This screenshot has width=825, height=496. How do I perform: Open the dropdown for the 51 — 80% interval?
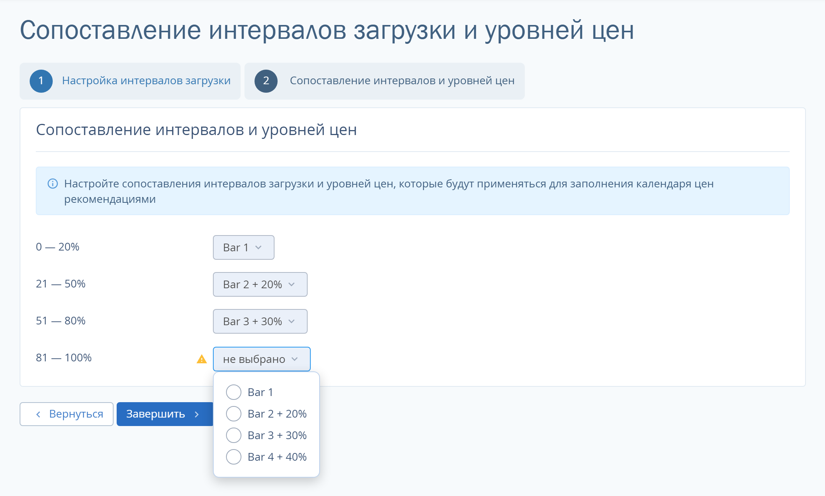tap(260, 321)
